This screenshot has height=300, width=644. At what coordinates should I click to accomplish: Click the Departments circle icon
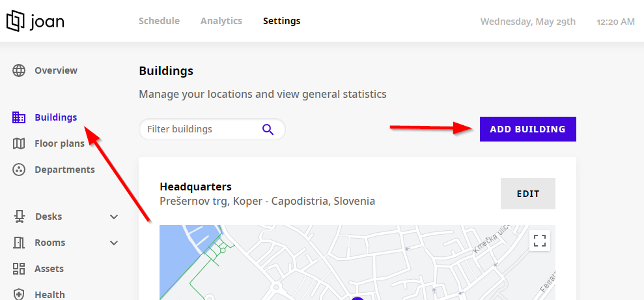pos(19,170)
